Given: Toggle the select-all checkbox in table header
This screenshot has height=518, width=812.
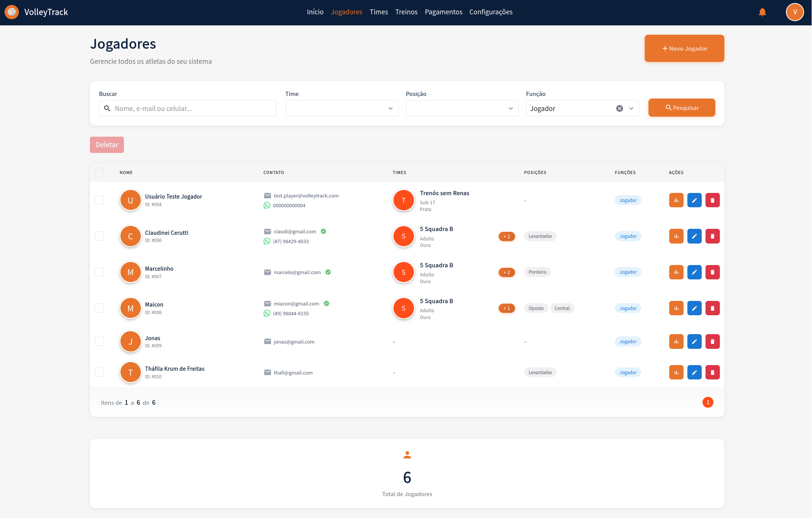Looking at the screenshot, I should (99, 173).
